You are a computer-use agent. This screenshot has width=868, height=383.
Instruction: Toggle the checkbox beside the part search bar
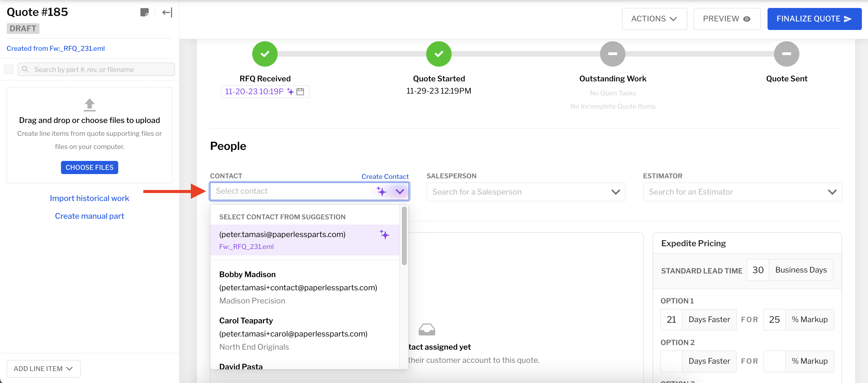click(9, 69)
